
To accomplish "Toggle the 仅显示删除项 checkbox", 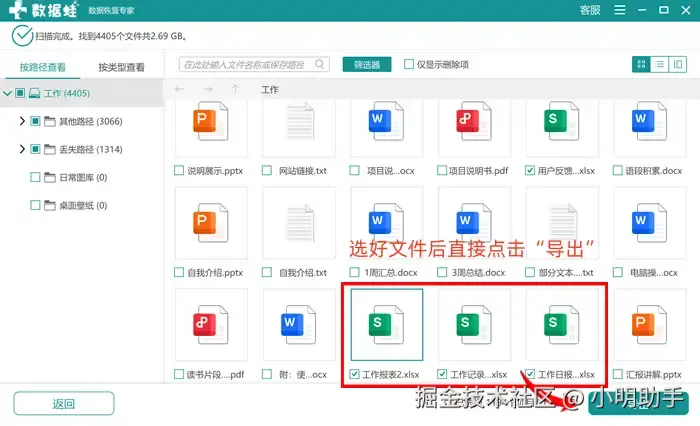I will click(x=408, y=64).
